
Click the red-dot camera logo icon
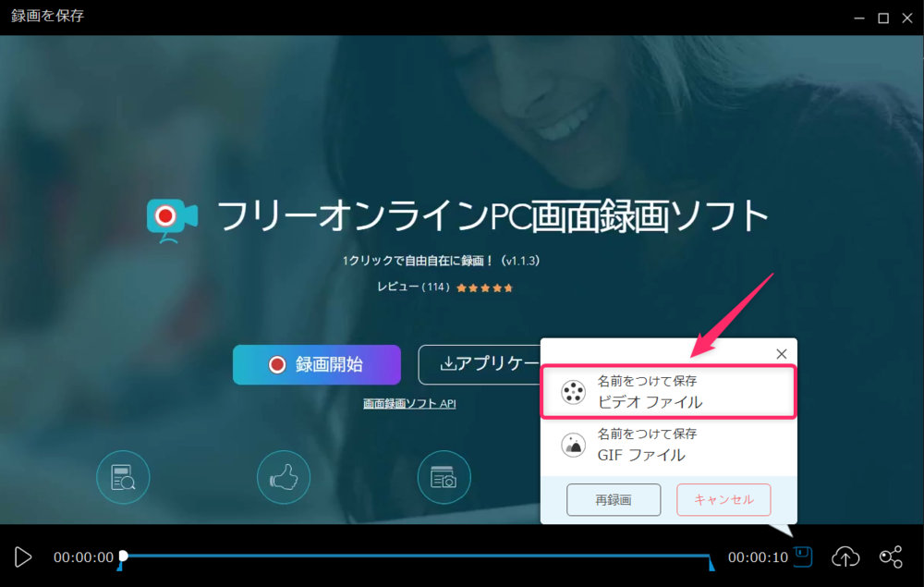tap(172, 220)
